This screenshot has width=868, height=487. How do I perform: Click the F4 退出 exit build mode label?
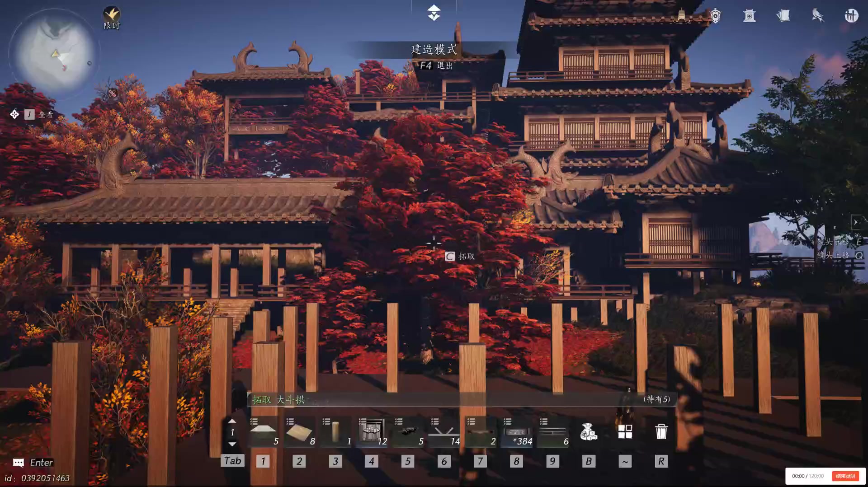point(436,66)
